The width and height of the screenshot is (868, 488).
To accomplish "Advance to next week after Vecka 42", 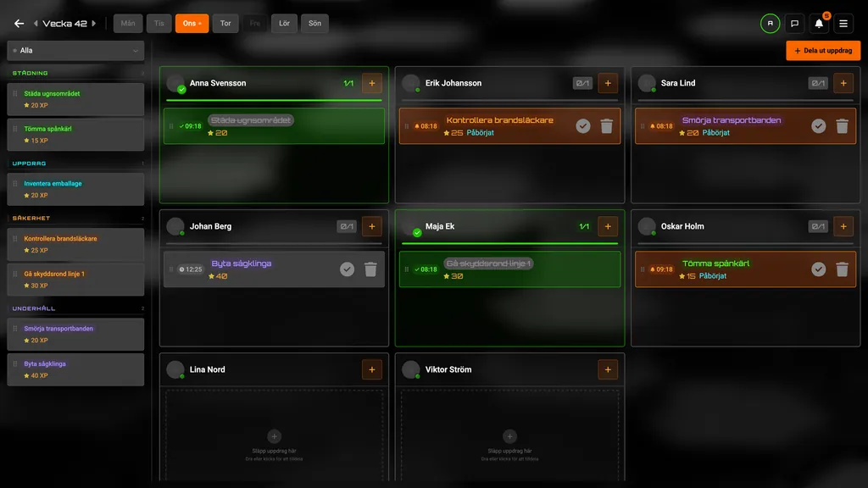I will [94, 23].
